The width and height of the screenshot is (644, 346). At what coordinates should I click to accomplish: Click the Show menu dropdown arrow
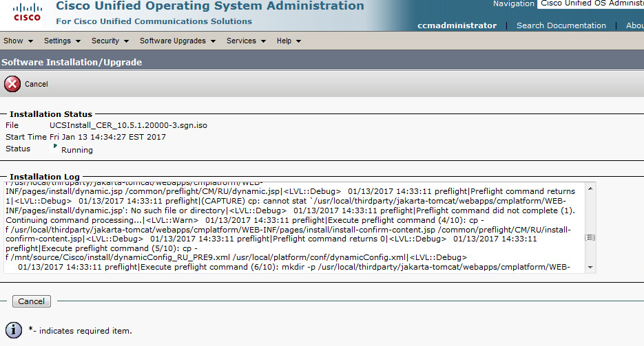pos(30,41)
